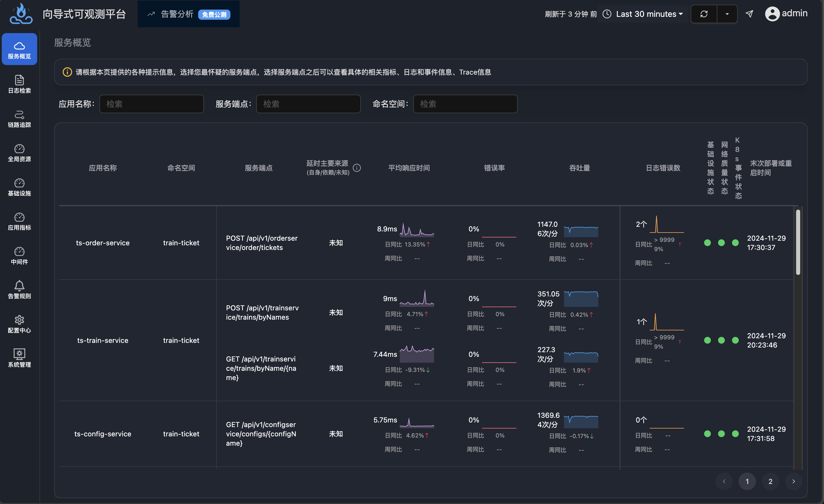
Task: Click the info icon in hint banner
Action: [67, 72]
